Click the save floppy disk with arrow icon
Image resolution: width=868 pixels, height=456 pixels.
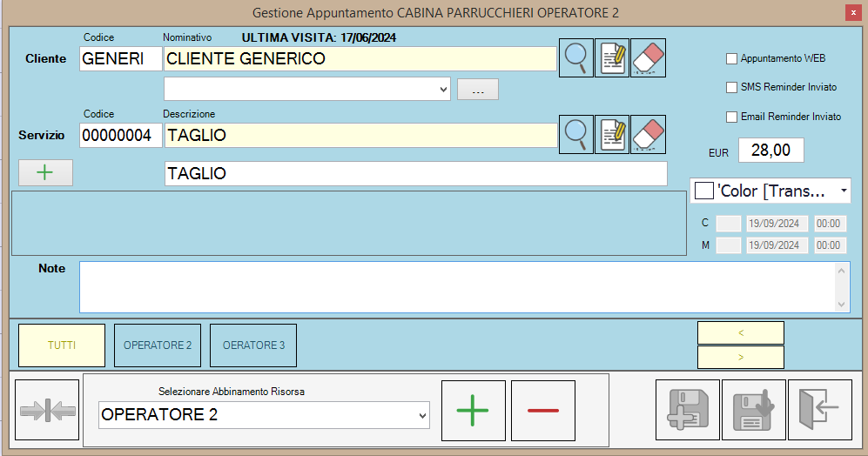753,411
